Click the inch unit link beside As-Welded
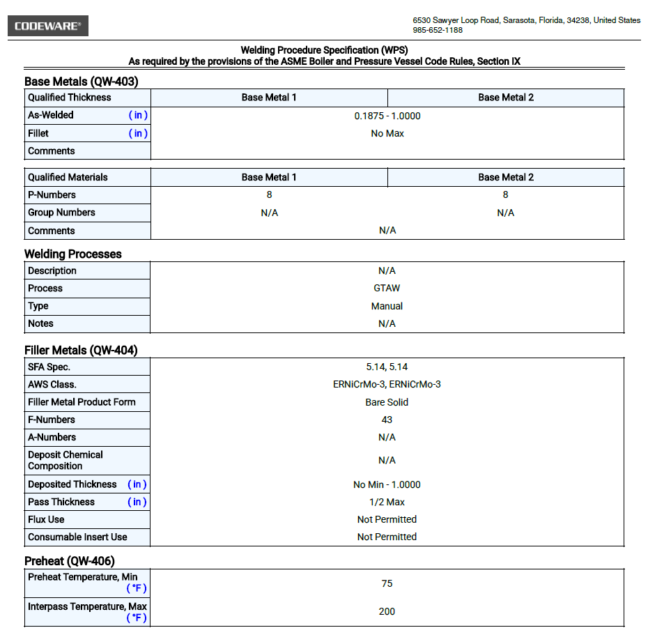The image size is (648, 644). [x=138, y=115]
